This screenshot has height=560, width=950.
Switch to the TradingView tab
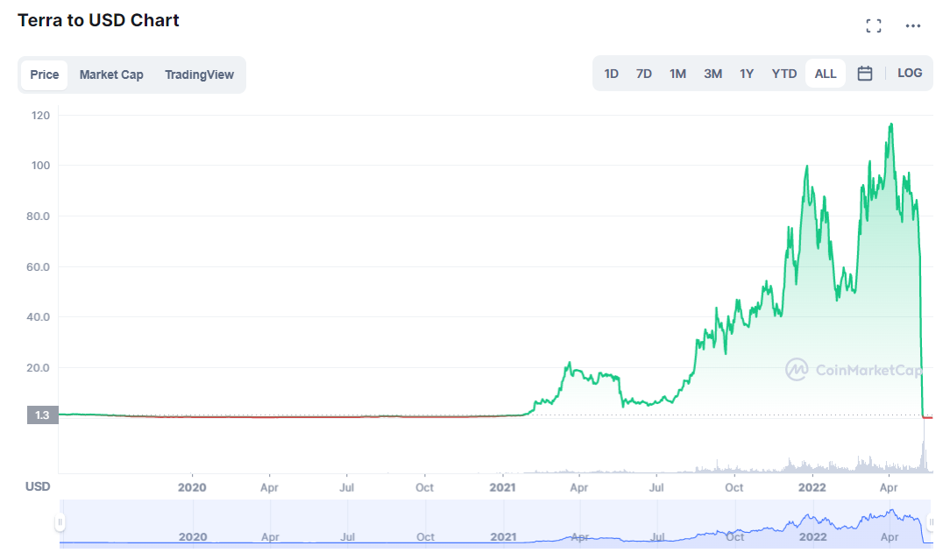click(x=199, y=74)
